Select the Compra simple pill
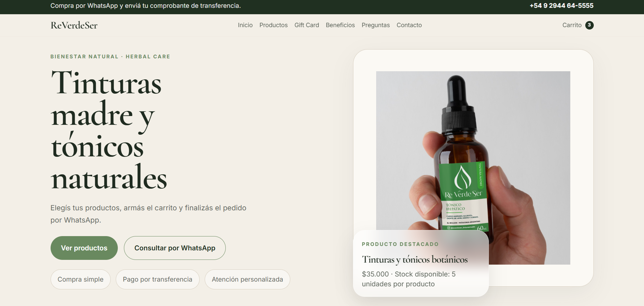Viewport: 644px width, 306px height. [x=80, y=279]
